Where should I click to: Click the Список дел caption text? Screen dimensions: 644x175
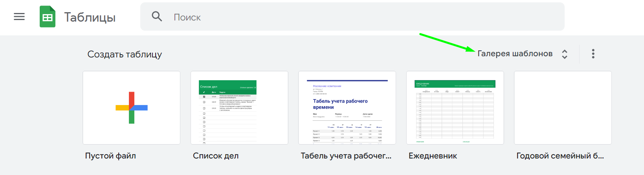tap(216, 156)
